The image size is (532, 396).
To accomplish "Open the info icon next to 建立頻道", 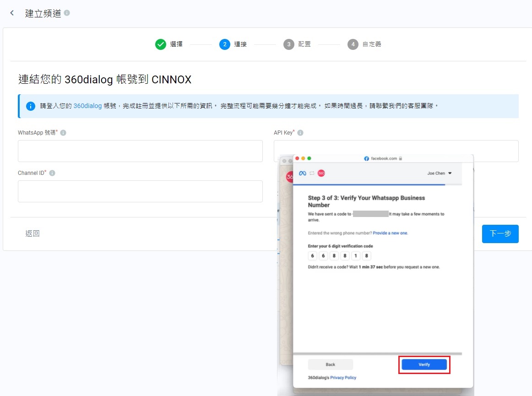I will pyautogui.click(x=67, y=13).
